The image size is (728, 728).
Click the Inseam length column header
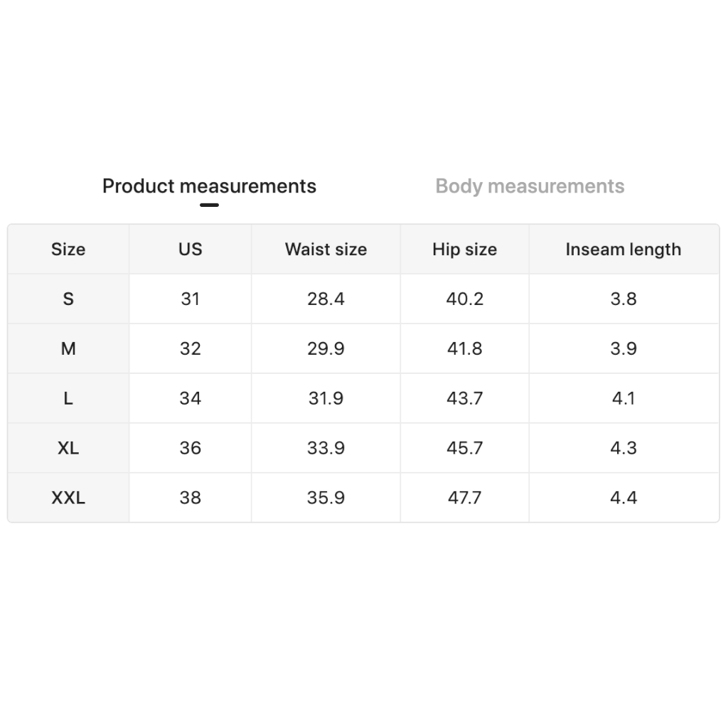(623, 250)
